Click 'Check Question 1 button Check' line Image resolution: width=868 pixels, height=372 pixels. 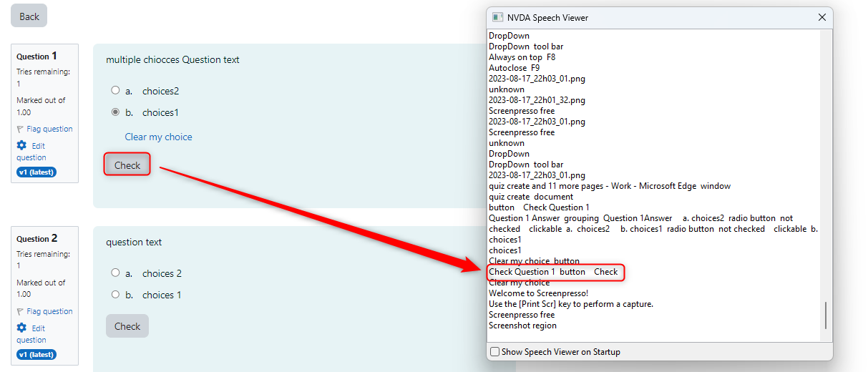pos(553,272)
